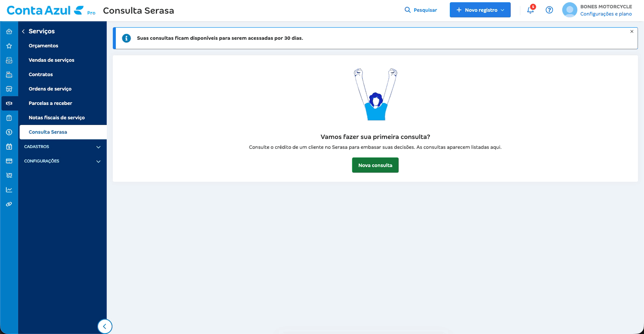Image resolution: width=644 pixels, height=334 pixels.
Task: Open Orçamentos in the Serviços menu
Action: point(44,46)
